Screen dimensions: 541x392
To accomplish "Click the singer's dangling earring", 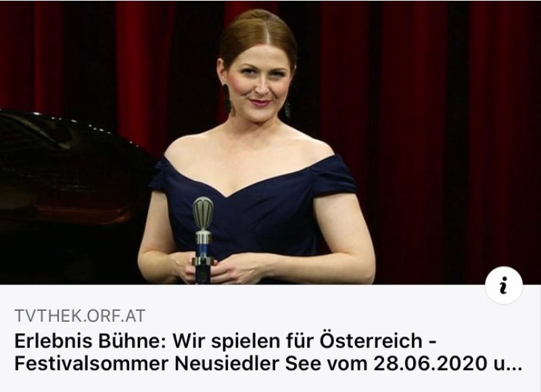I will (227, 99).
